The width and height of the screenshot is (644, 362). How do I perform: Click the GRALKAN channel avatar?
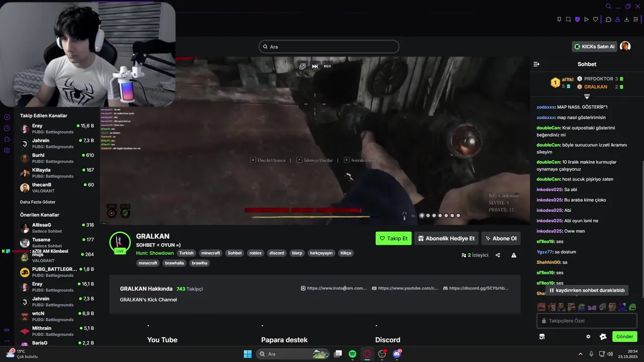click(120, 242)
